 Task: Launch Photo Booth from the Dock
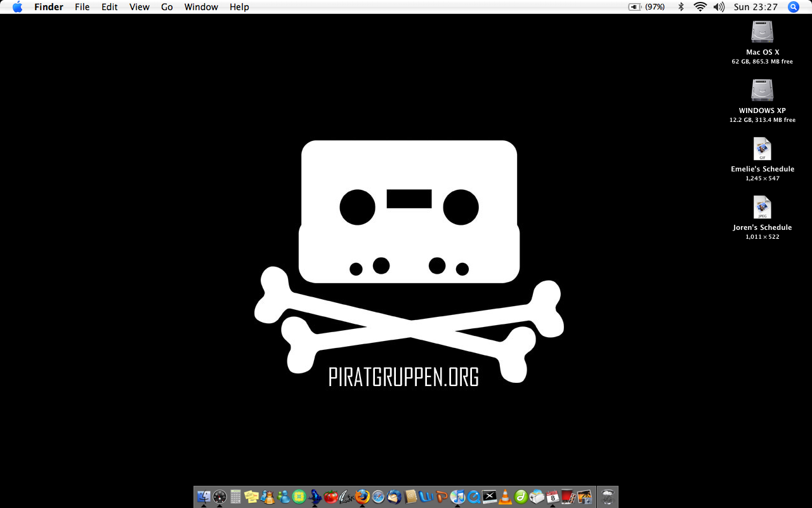568,497
